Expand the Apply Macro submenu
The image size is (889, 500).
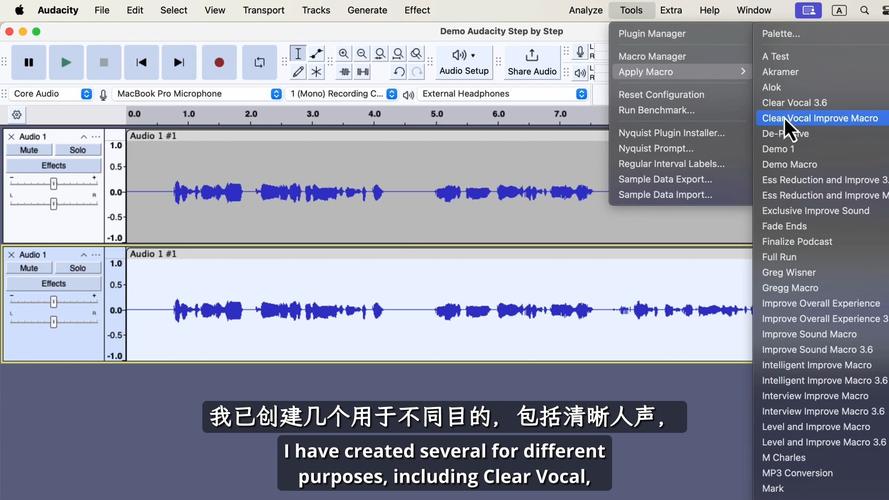pos(680,72)
